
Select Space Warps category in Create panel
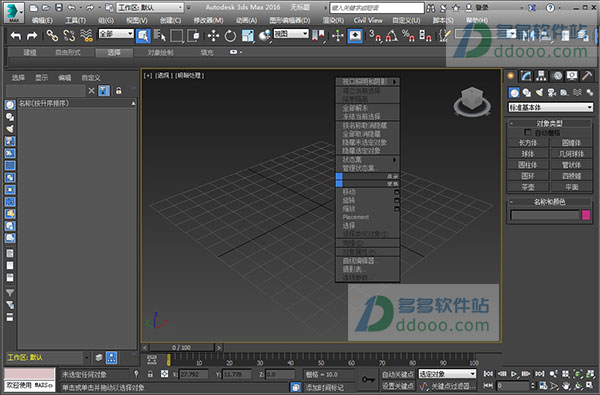click(577, 93)
